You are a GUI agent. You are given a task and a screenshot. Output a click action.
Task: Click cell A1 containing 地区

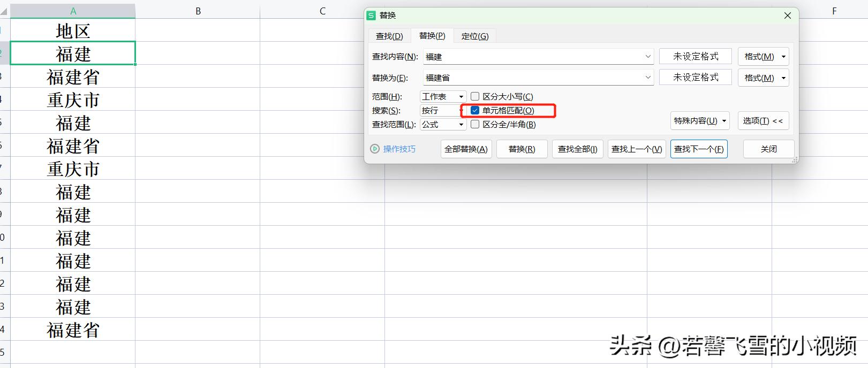(73, 30)
